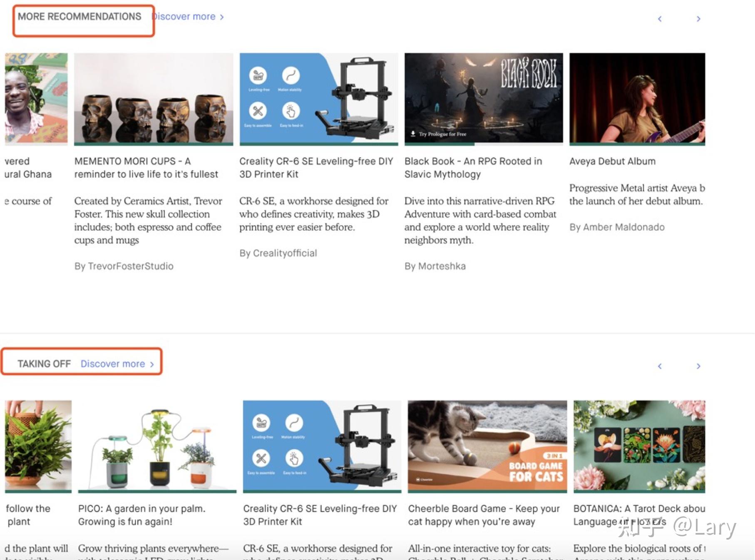
Task: Open Discover more beside More Recommendations
Action: [x=188, y=17]
